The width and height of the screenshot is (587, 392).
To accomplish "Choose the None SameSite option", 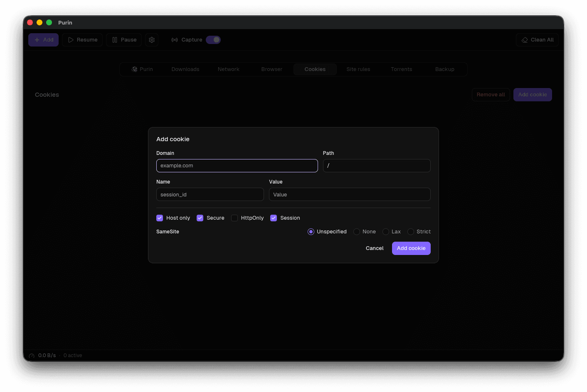I will [357, 232].
